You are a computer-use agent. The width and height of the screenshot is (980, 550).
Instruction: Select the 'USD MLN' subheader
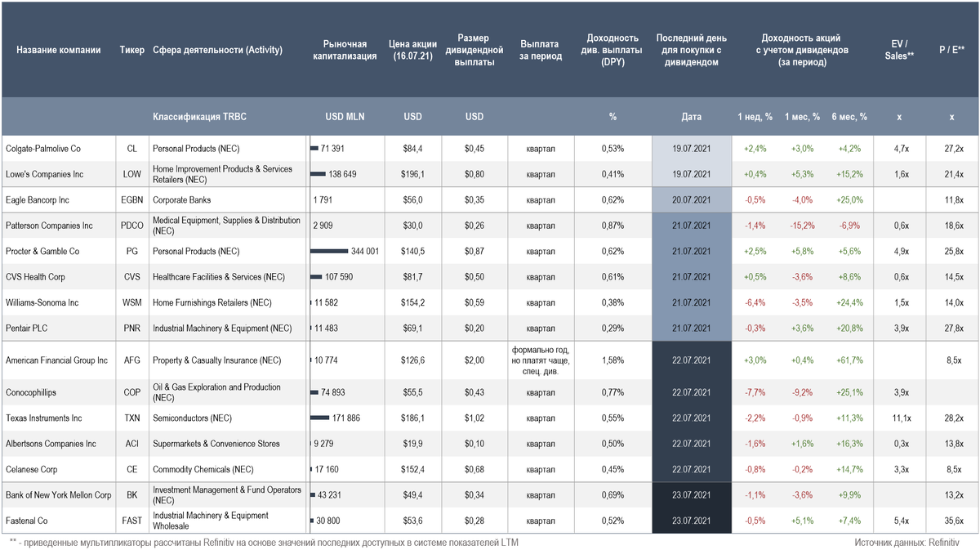(345, 117)
